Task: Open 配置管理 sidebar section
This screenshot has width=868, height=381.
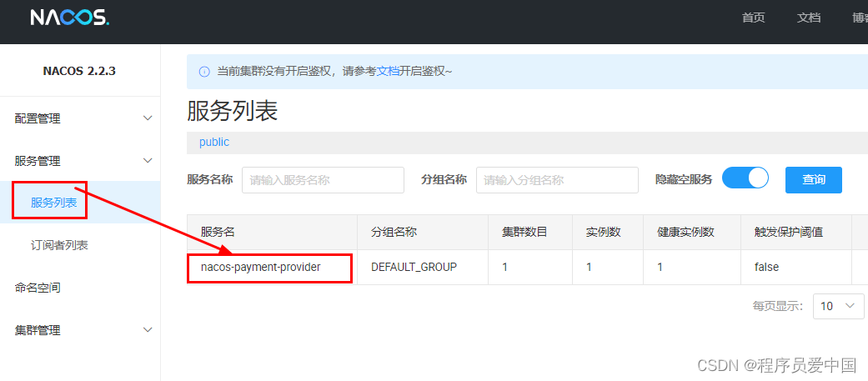Action: [38, 118]
